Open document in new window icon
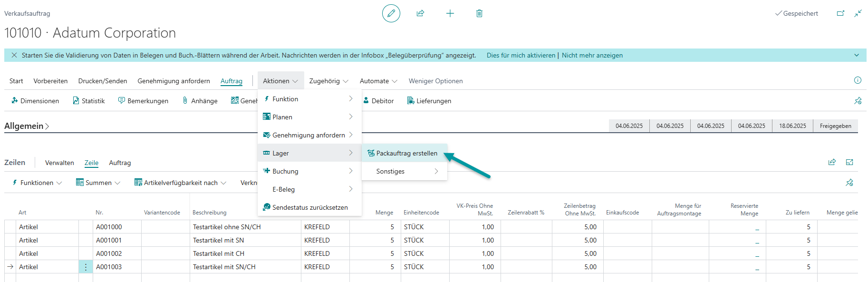 tap(840, 13)
